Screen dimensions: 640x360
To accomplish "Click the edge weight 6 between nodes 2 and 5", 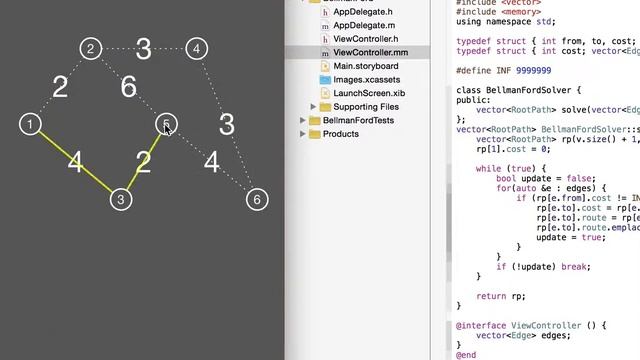I will pyautogui.click(x=129, y=87).
